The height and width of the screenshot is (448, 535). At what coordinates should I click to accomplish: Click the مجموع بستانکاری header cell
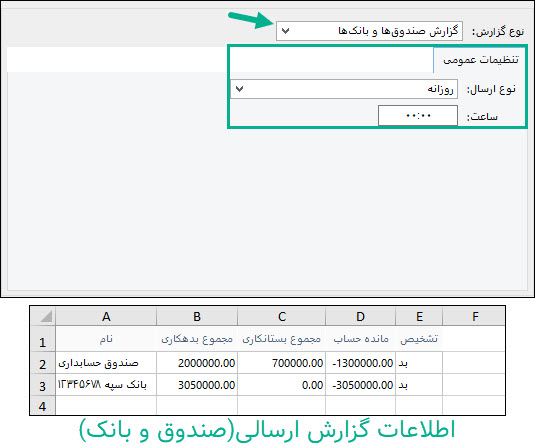click(281, 339)
